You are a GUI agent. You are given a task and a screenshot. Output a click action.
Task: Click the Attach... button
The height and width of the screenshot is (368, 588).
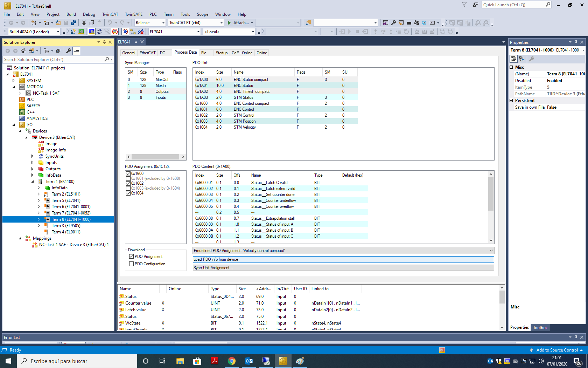tap(241, 23)
